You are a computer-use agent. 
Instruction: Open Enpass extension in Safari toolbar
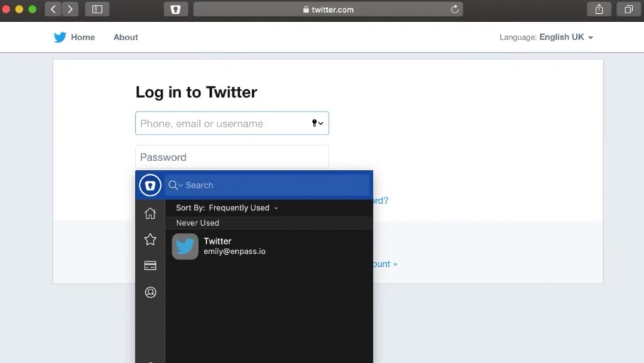pos(176,9)
